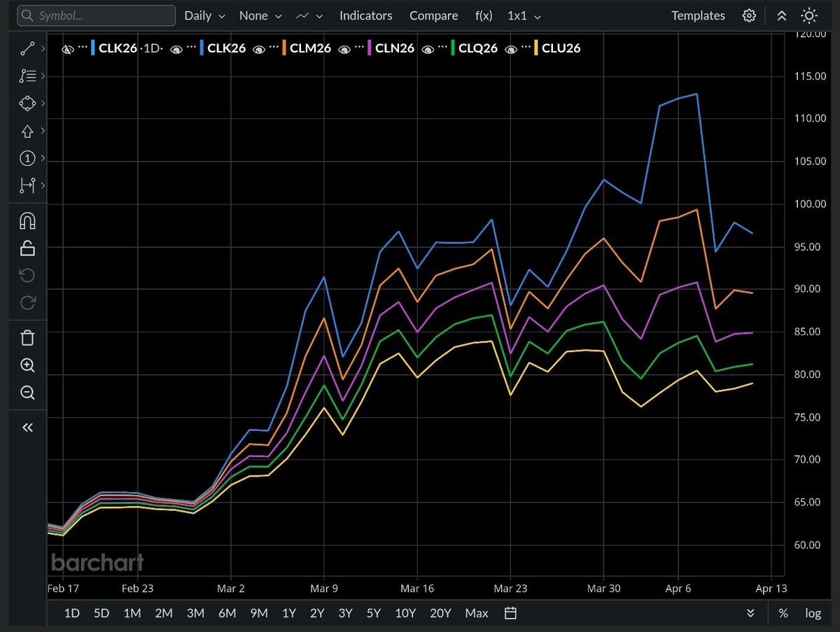The image size is (840, 632).
Task: Toggle the log scale button
Action: (813, 613)
